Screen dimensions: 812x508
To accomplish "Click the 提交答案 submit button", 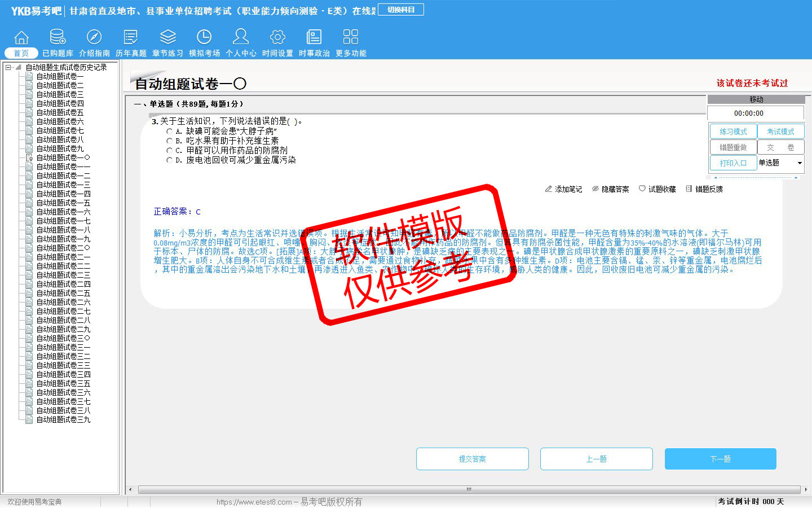I will click(x=472, y=459).
